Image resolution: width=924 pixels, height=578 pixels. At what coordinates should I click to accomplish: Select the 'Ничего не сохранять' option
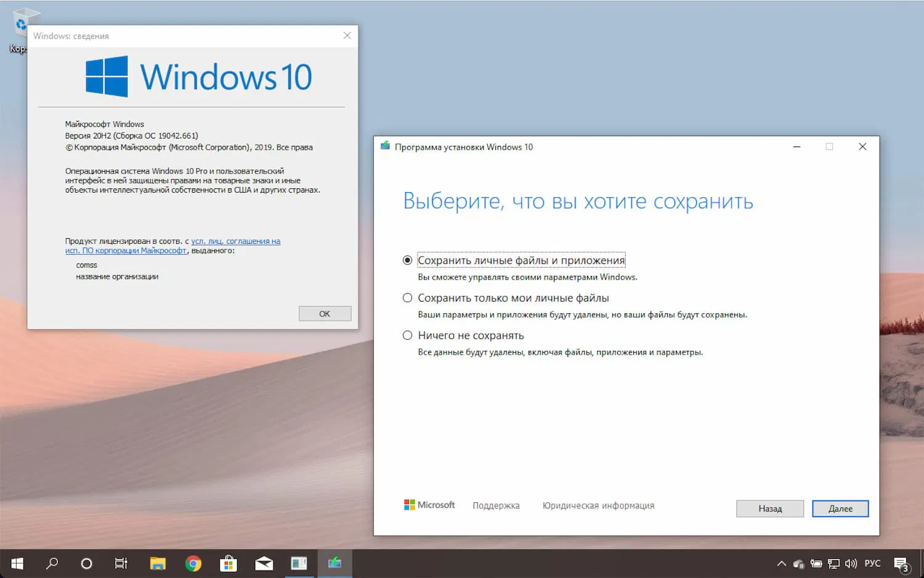pos(408,335)
